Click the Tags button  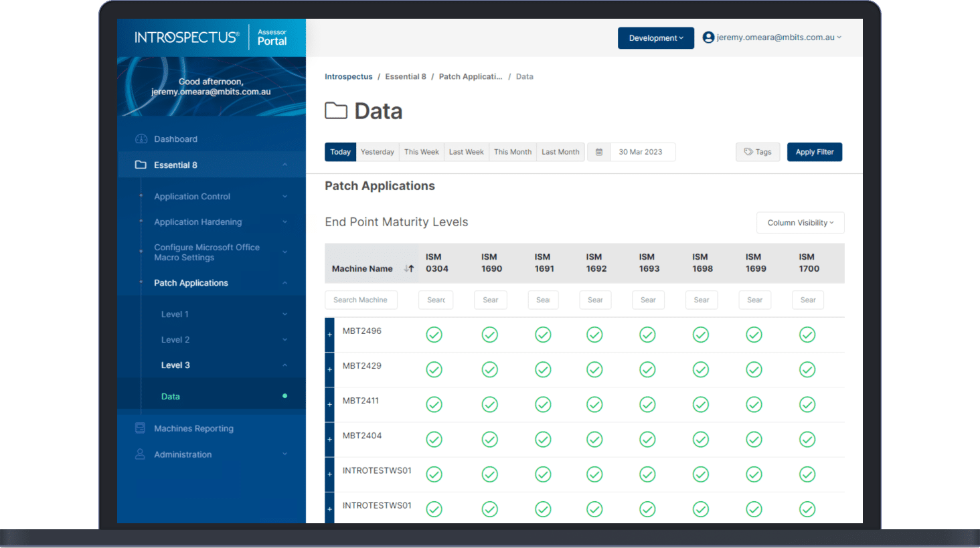(758, 152)
